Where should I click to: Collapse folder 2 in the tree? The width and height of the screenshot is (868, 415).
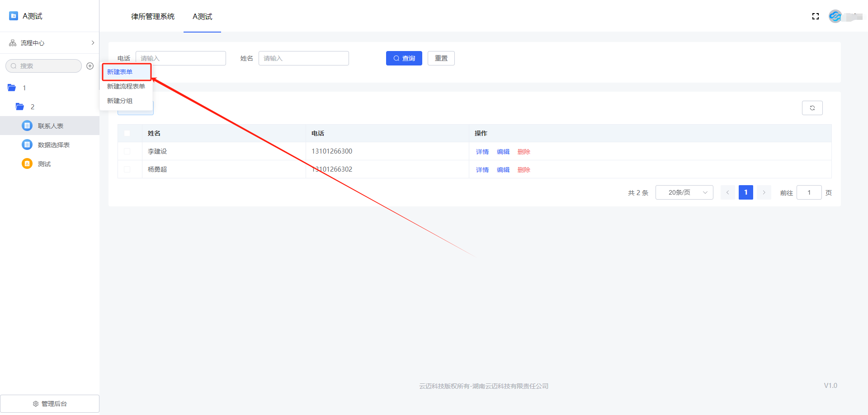(x=20, y=107)
